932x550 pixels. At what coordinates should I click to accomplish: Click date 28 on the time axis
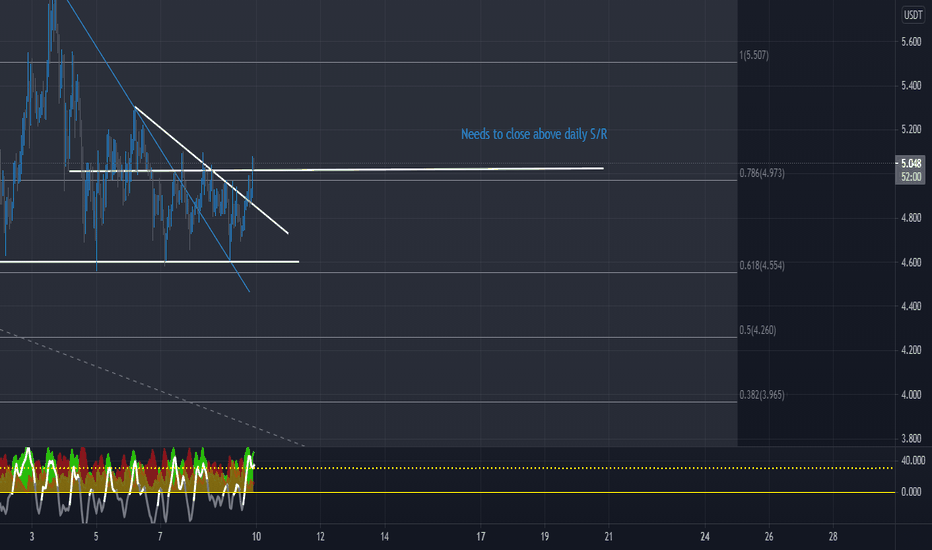click(833, 537)
